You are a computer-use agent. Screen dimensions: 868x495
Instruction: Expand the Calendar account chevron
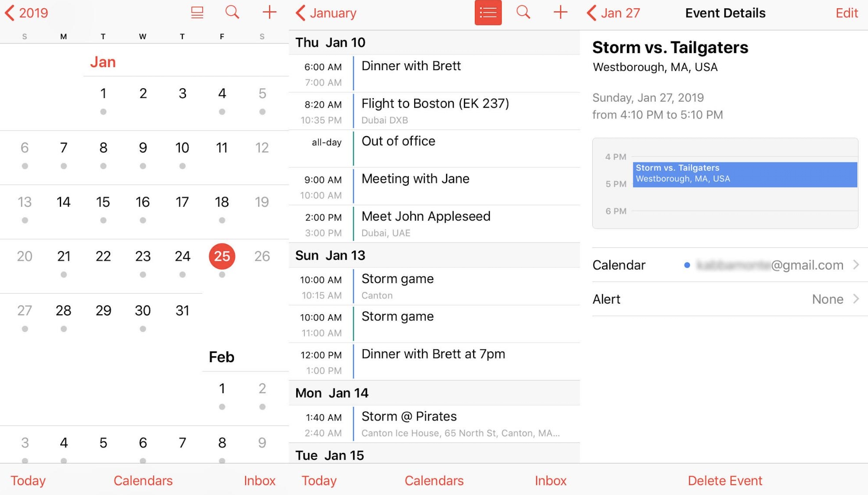857,265
